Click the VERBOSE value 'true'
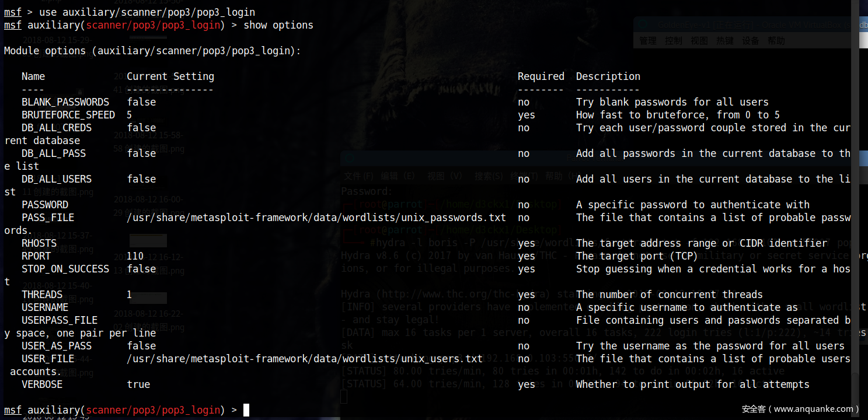The image size is (868, 420). pos(138,384)
